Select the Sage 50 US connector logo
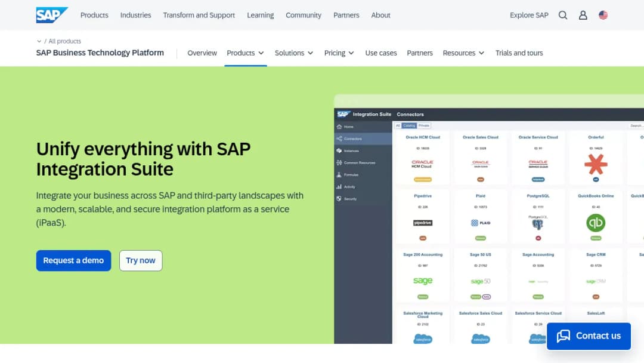This screenshot has height=363, width=644. click(x=481, y=281)
